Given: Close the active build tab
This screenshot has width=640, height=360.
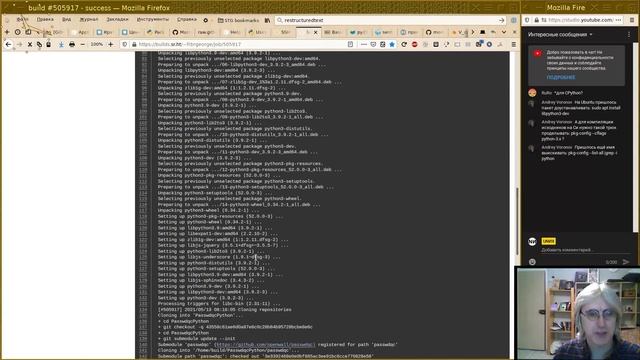Looking at the screenshot, I should click(x=315, y=32).
